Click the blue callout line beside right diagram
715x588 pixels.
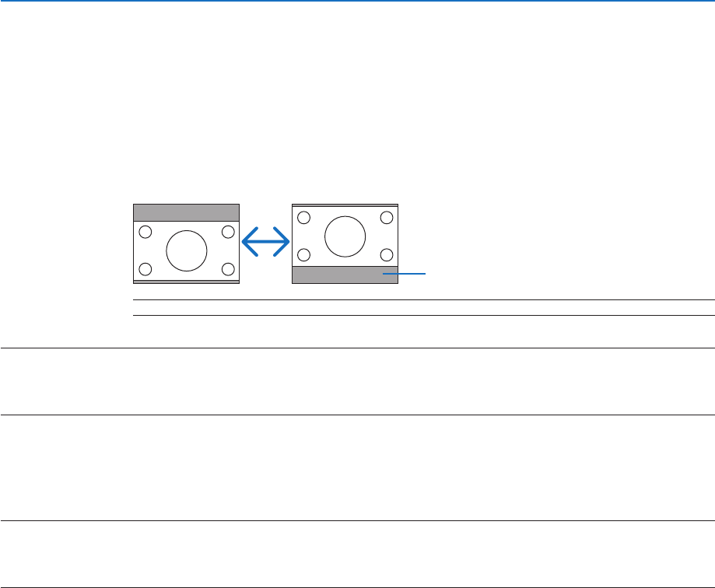(x=404, y=274)
